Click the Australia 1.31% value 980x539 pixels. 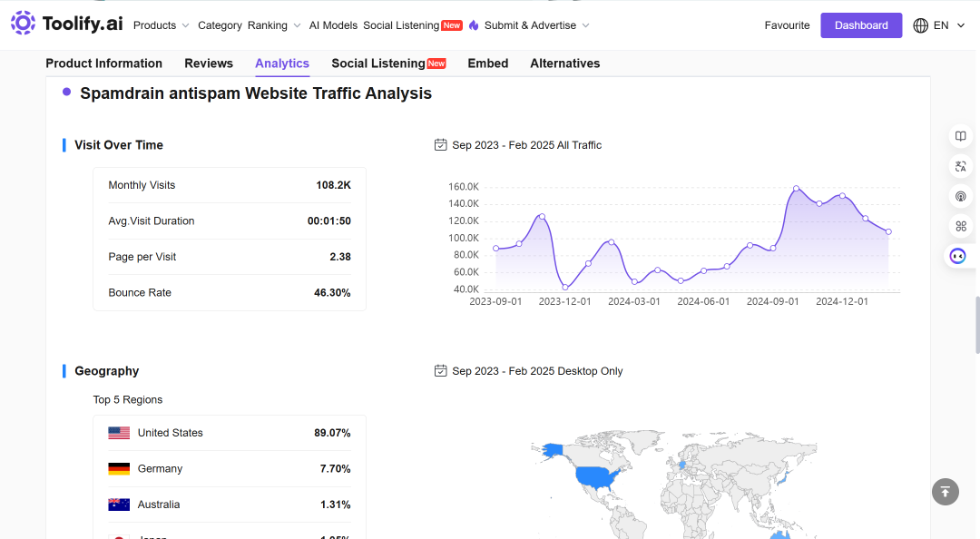click(335, 505)
